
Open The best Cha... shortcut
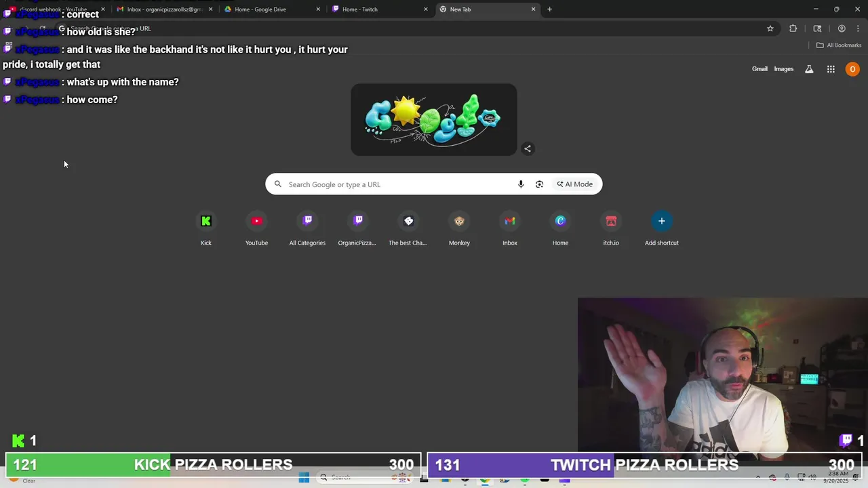pyautogui.click(x=408, y=229)
